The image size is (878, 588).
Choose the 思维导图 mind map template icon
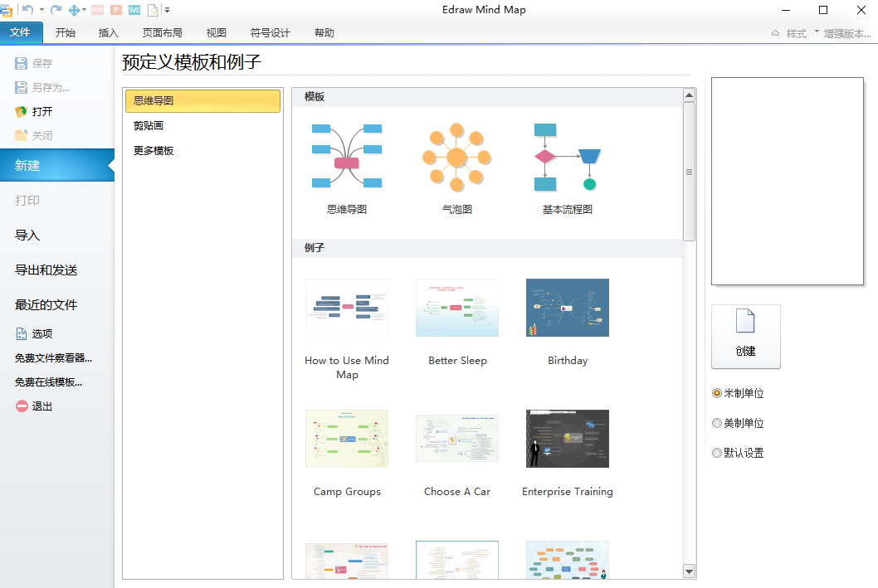pyautogui.click(x=346, y=158)
